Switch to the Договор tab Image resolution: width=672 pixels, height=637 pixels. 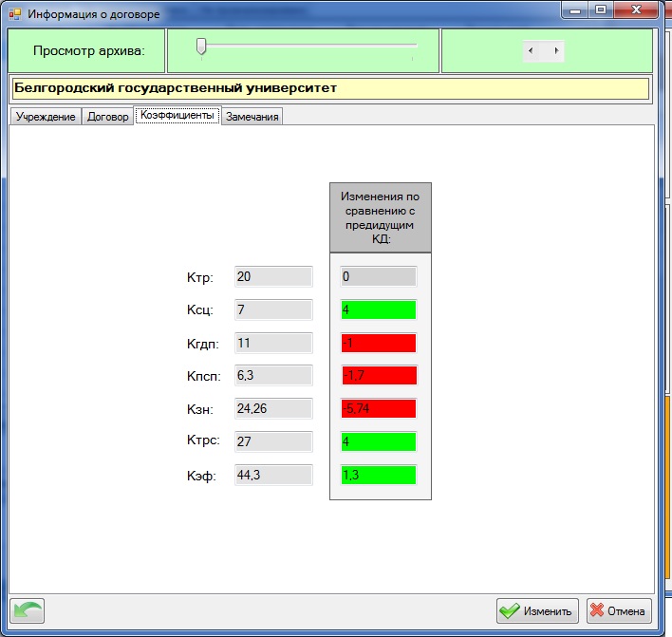[x=107, y=117]
